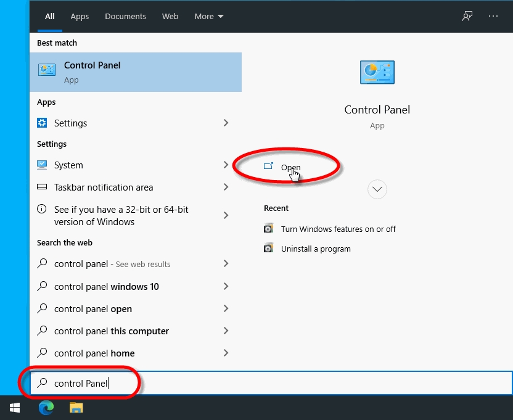Image resolution: width=513 pixels, height=420 pixels.
Task: Click the feedback icon in search header
Action: point(467,16)
